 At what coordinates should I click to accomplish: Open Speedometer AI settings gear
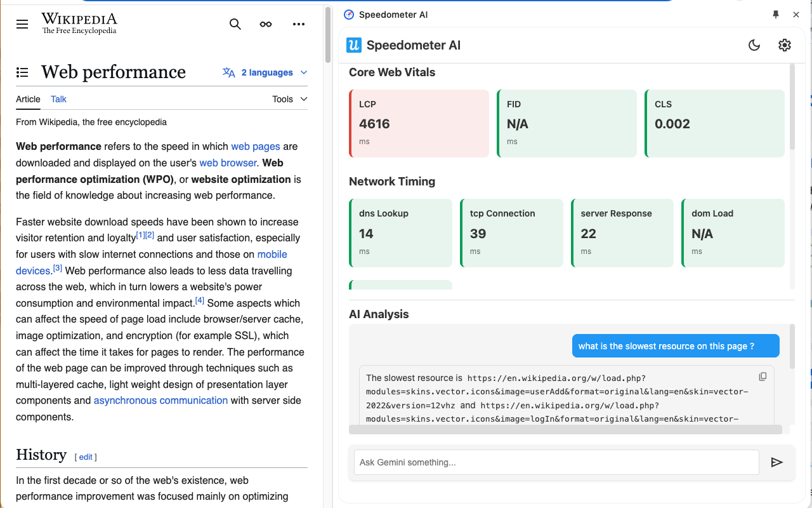[785, 45]
